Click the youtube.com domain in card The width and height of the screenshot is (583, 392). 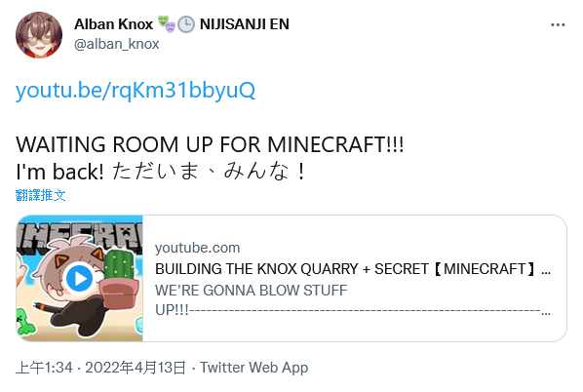[x=198, y=248]
